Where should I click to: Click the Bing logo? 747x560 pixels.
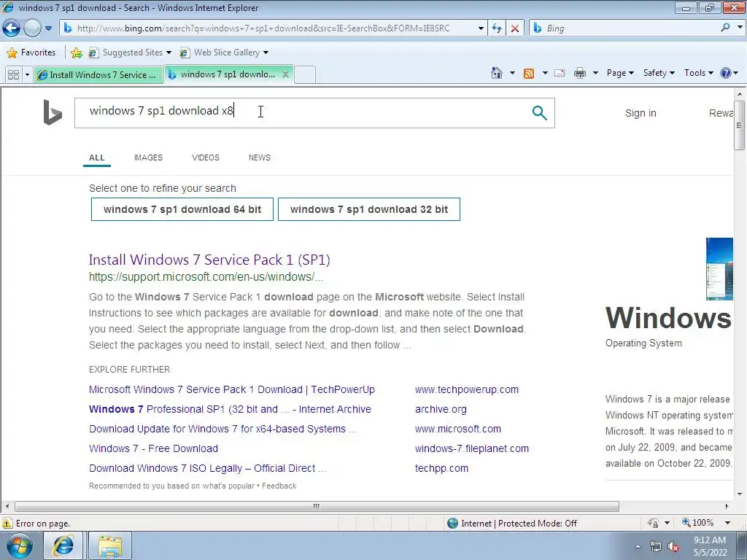pos(53,112)
